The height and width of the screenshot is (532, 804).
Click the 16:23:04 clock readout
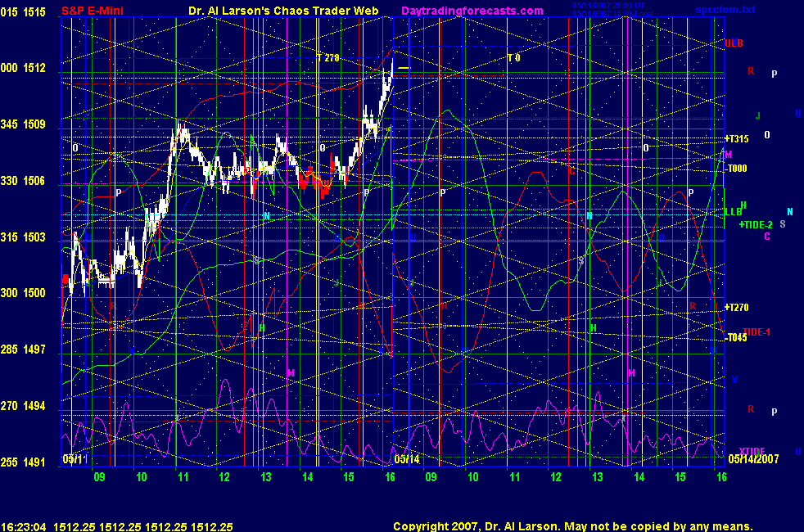pyautogui.click(x=24, y=526)
